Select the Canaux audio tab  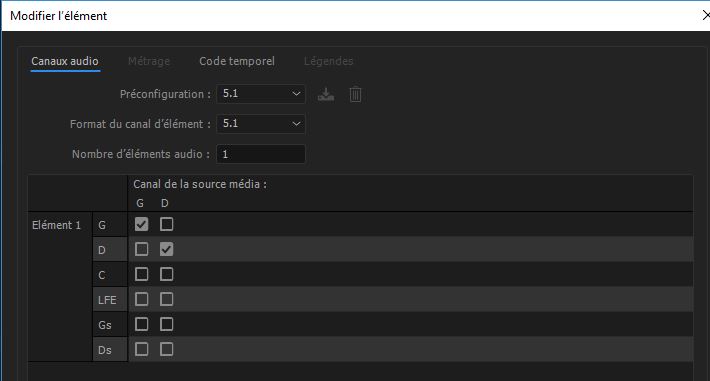click(x=65, y=61)
